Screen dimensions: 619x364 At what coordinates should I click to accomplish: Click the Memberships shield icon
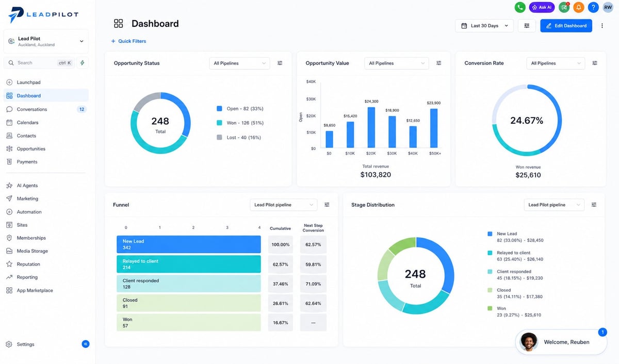(x=9, y=238)
